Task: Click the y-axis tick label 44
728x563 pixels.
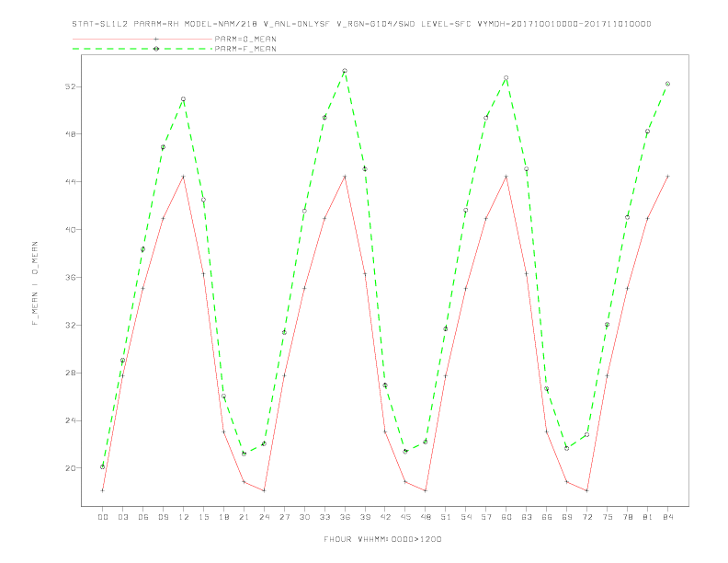Action: coord(71,181)
